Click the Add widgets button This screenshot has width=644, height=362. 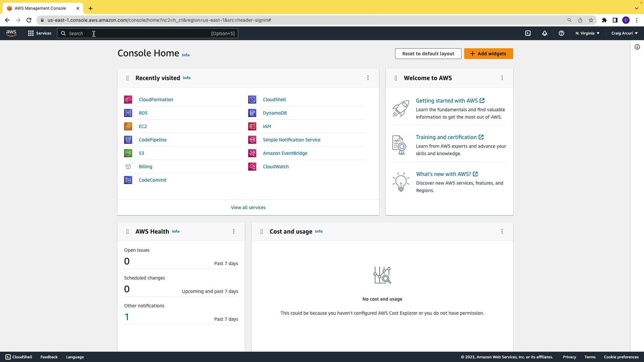[x=488, y=54]
